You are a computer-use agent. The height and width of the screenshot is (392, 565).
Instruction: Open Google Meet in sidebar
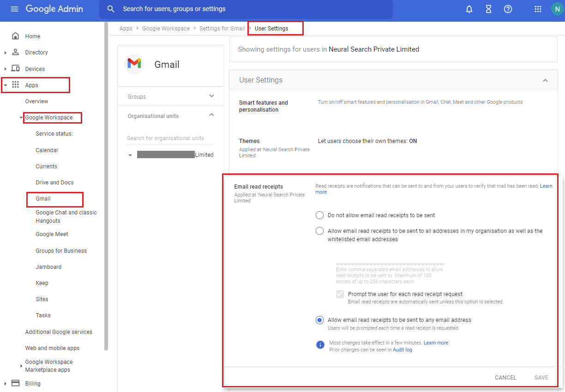click(x=52, y=234)
